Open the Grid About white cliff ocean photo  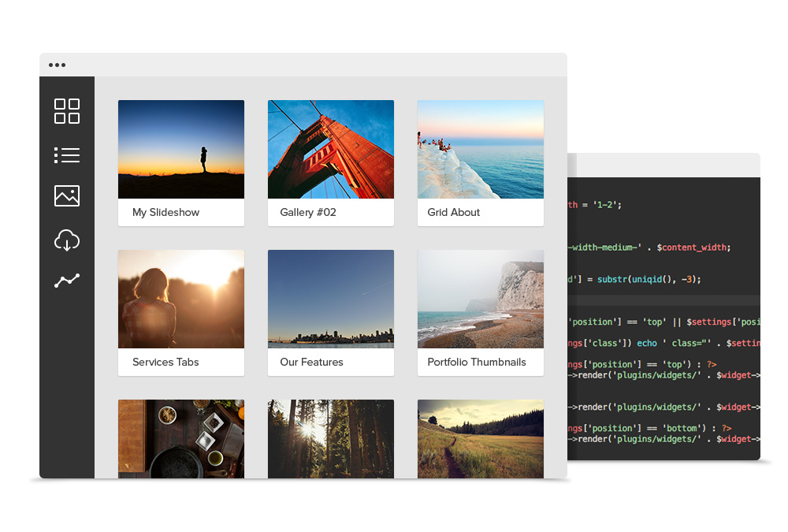(x=481, y=149)
